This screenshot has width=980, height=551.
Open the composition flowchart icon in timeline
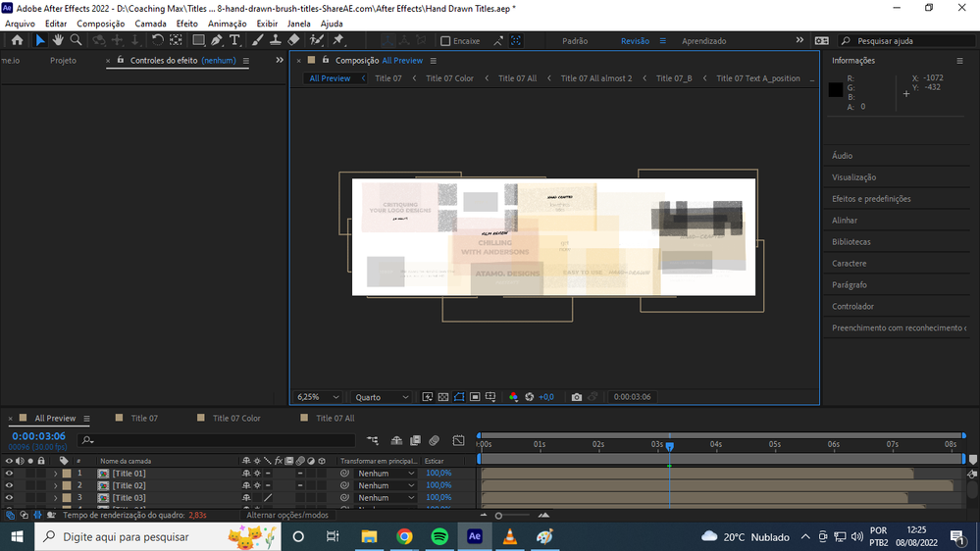[373, 440]
